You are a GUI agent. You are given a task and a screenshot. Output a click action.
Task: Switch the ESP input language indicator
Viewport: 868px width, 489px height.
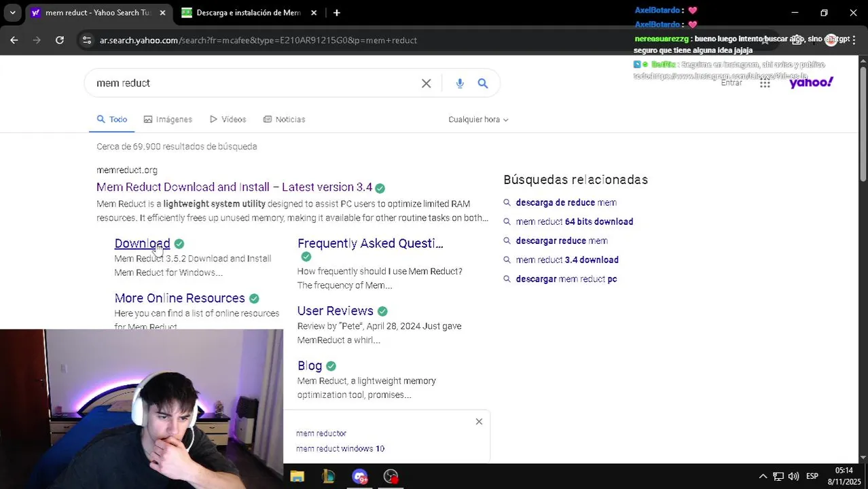(x=812, y=476)
